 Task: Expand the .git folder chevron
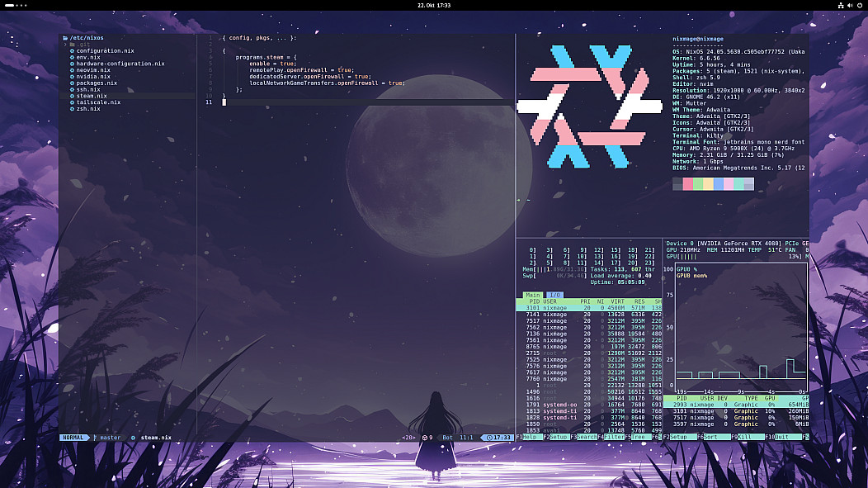click(x=65, y=45)
